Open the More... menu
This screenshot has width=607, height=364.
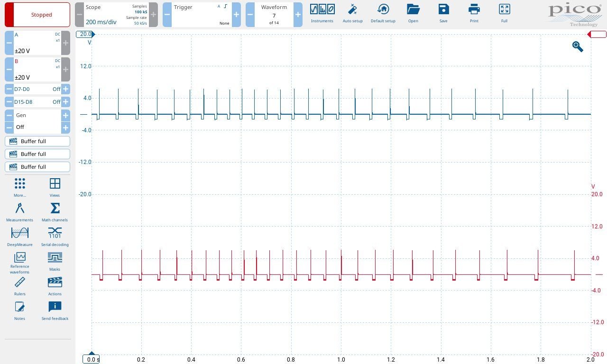(x=19, y=187)
